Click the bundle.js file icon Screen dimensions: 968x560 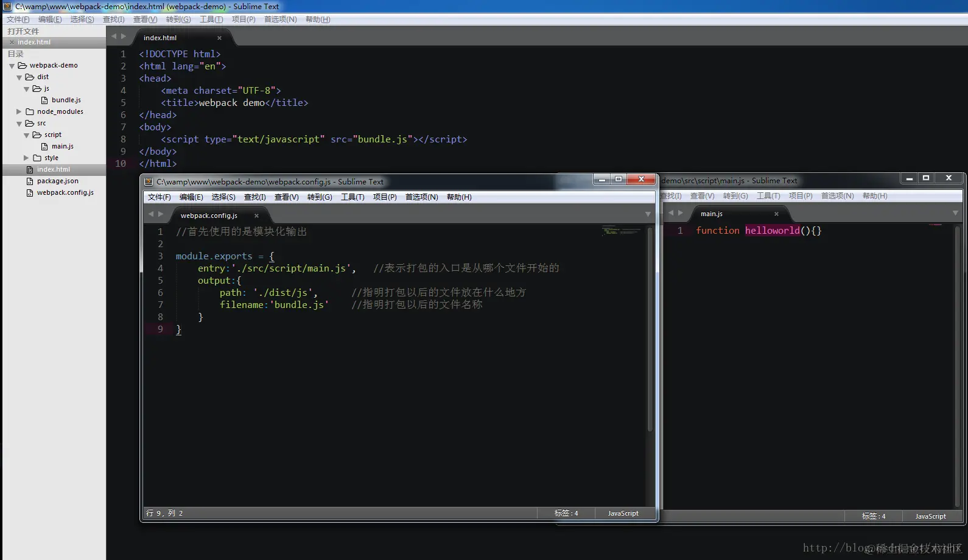(x=44, y=100)
